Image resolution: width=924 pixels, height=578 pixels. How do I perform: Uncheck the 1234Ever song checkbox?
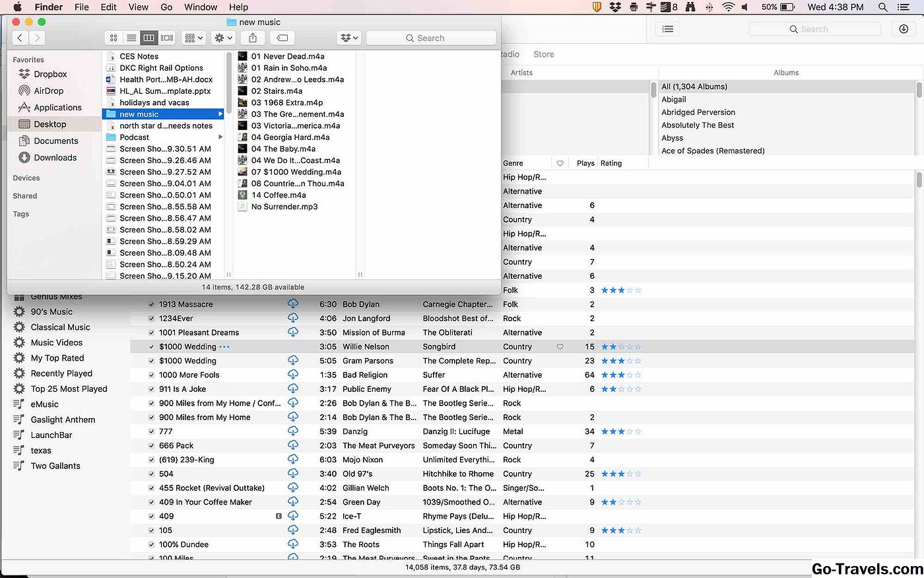click(152, 318)
